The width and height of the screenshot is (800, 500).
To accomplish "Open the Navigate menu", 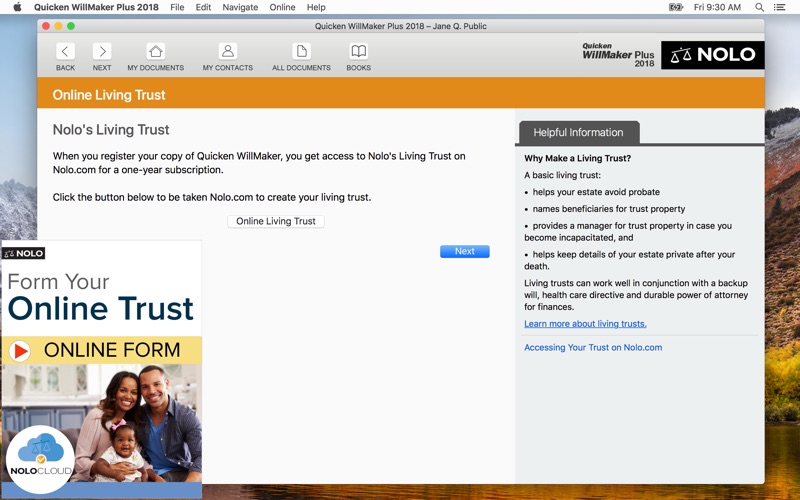I will point(240,7).
